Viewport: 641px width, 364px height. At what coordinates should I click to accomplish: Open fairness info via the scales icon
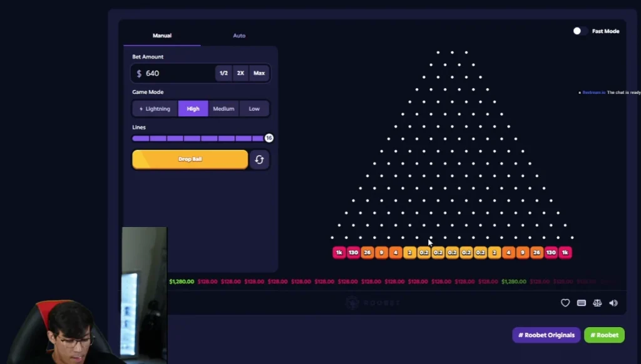(597, 303)
